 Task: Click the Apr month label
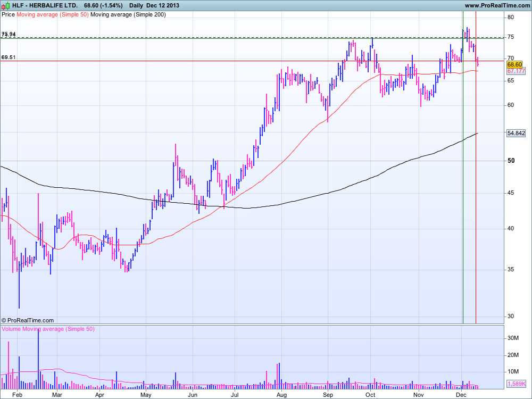click(99, 395)
